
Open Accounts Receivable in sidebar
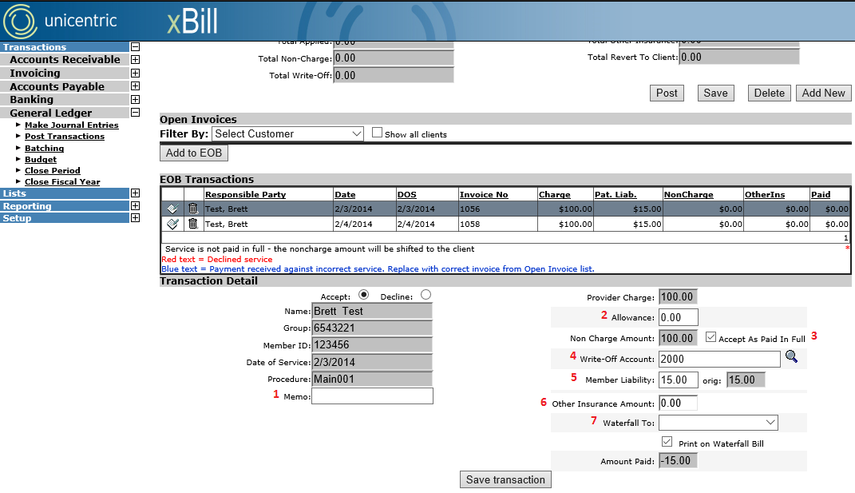tap(65, 59)
